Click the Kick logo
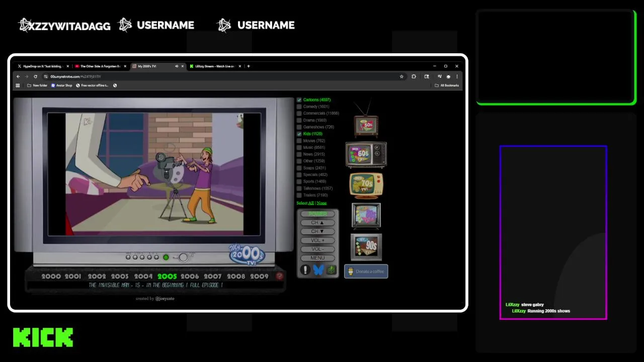This screenshot has height=362, width=644. (43, 337)
